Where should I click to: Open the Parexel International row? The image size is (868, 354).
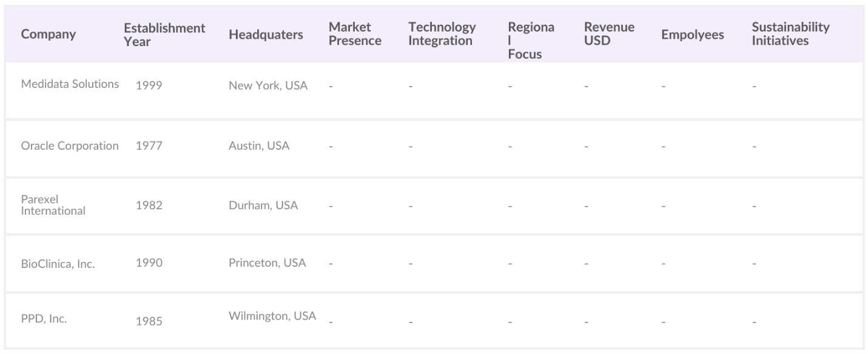[53, 205]
